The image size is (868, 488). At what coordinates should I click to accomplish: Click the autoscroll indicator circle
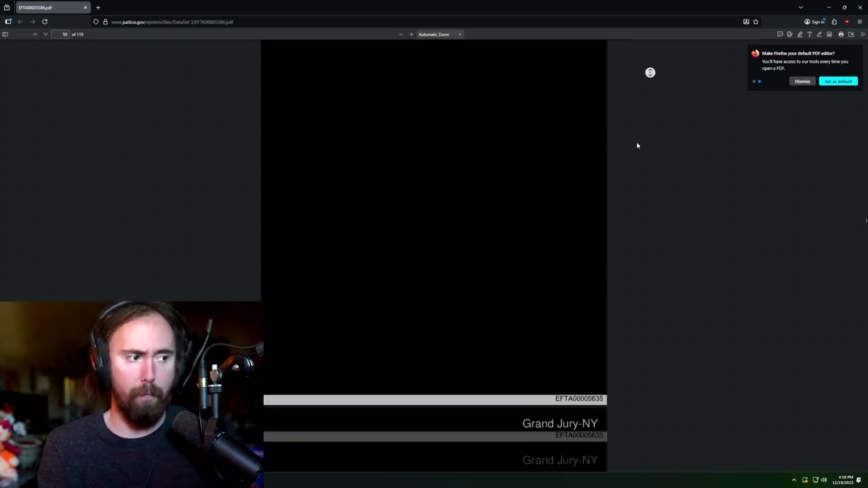(x=650, y=73)
